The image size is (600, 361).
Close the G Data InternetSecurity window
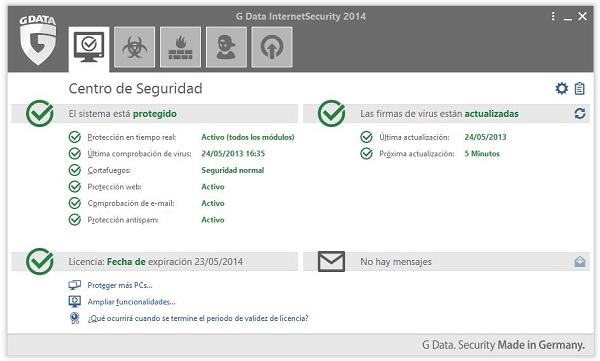click(x=582, y=16)
